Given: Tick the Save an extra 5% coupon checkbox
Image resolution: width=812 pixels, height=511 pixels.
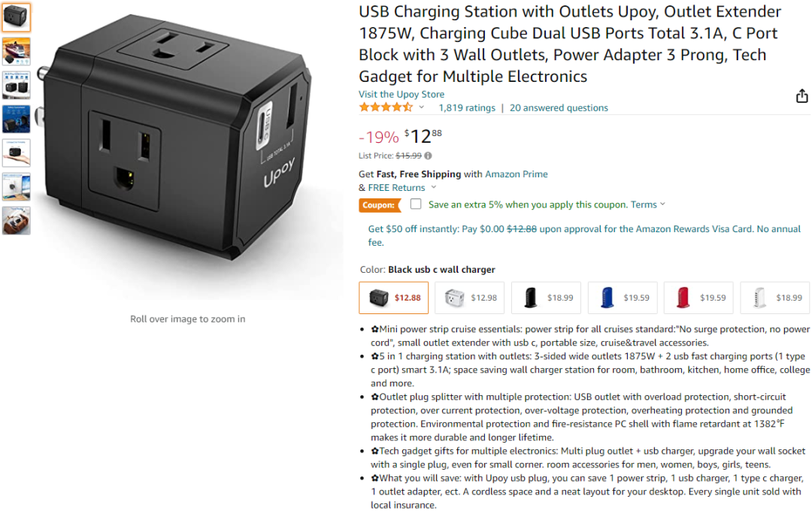Looking at the screenshot, I should [x=415, y=204].
